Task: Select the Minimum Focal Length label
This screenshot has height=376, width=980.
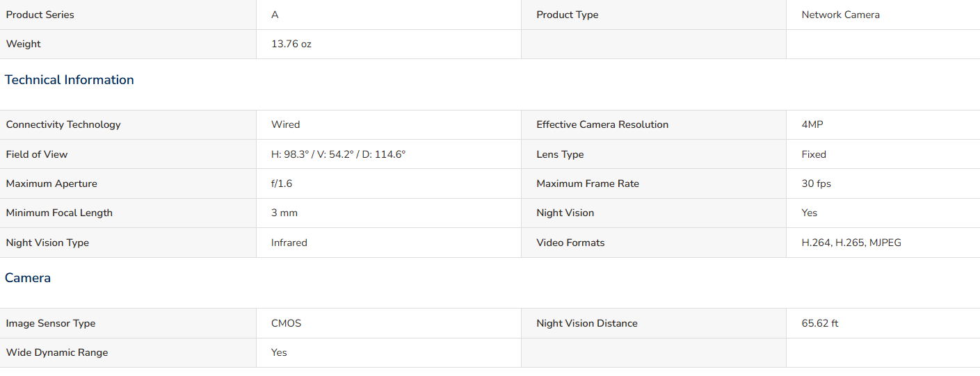Action: pos(59,213)
